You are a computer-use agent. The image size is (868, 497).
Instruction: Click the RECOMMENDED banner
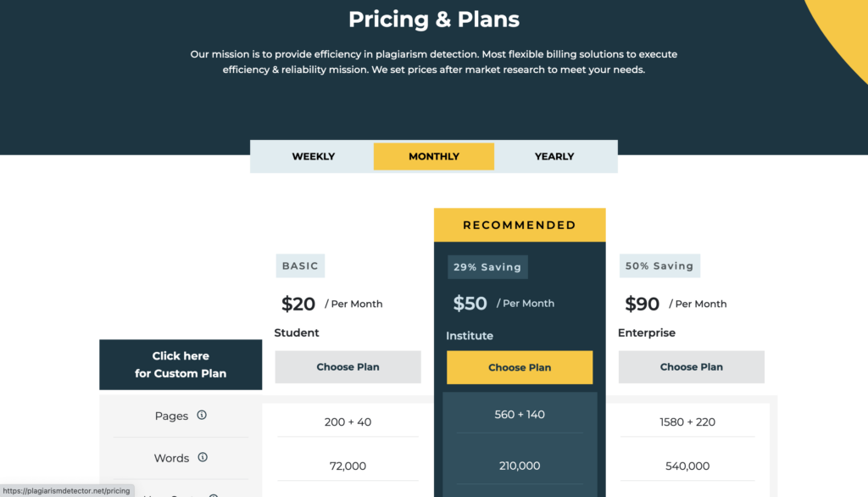[x=520, y=224]
